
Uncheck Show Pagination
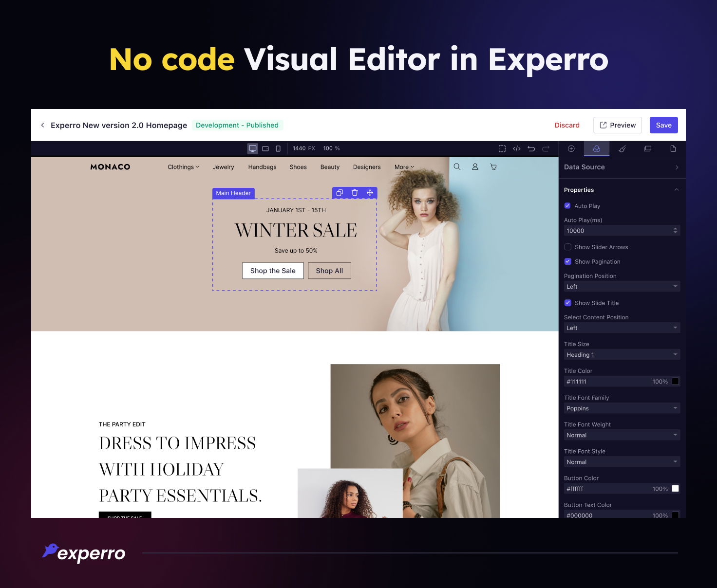pos(567,261)
